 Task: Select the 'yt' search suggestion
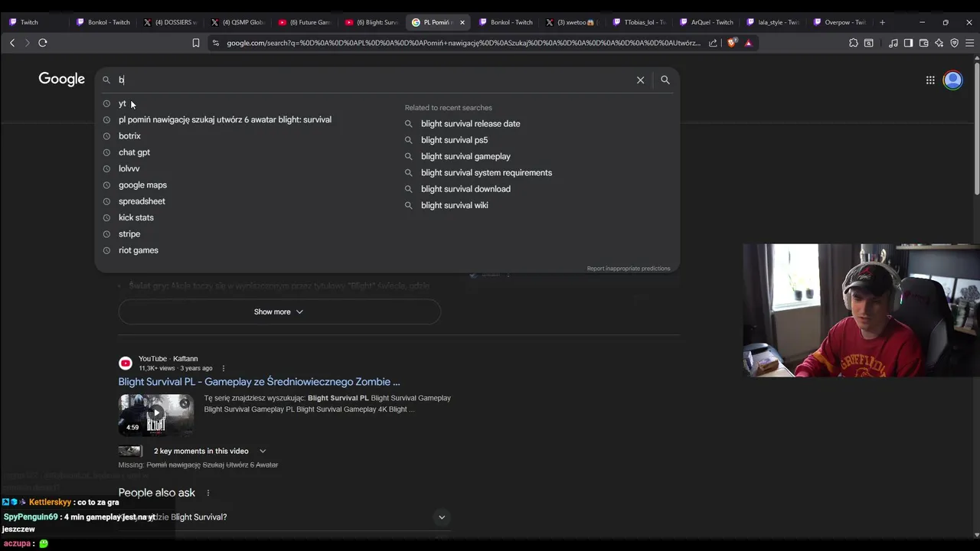coord(122,103)
